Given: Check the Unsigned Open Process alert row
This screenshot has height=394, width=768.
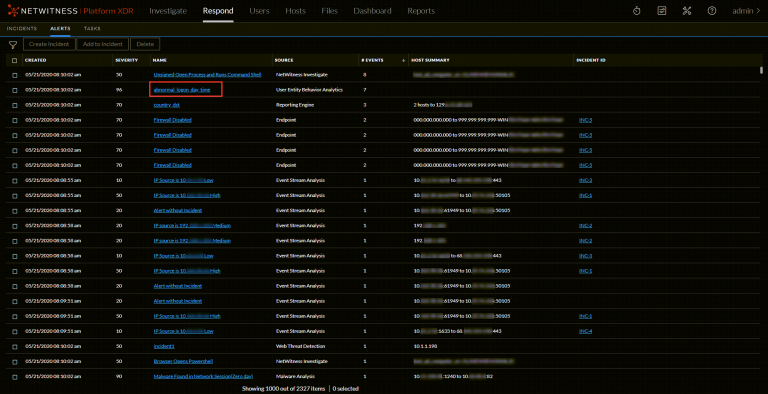Looking at the screenshot, I should click(x=14, y=75).
